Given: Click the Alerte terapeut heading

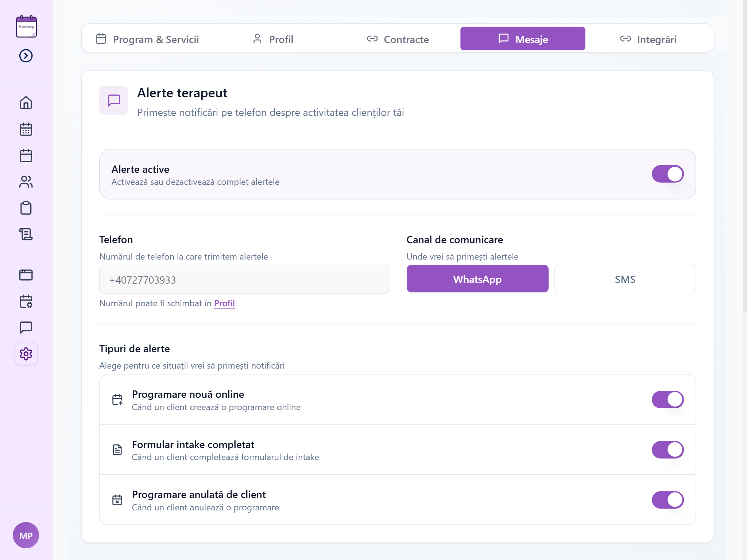Looking at the screenshot, I should [x=182, y=93].
